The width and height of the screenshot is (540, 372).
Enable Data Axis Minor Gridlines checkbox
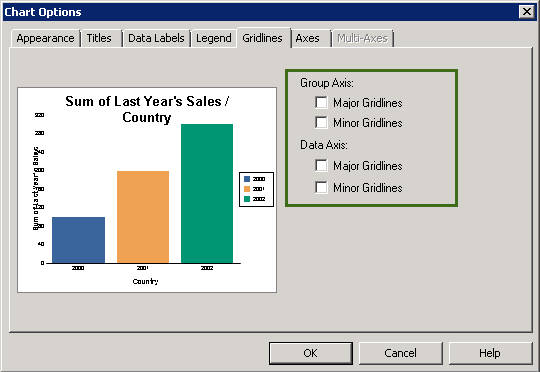pyautogui.click(x=321, y=187)
